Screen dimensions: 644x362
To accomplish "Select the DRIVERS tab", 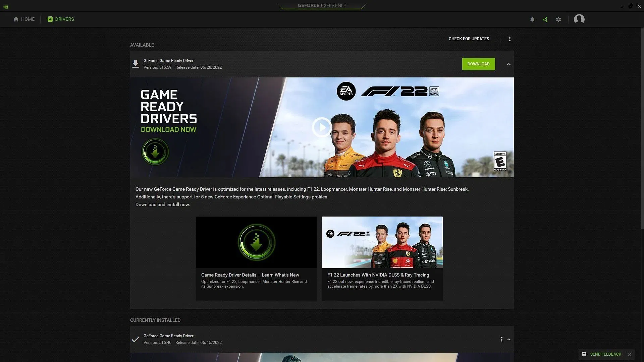I will (60, 19).
